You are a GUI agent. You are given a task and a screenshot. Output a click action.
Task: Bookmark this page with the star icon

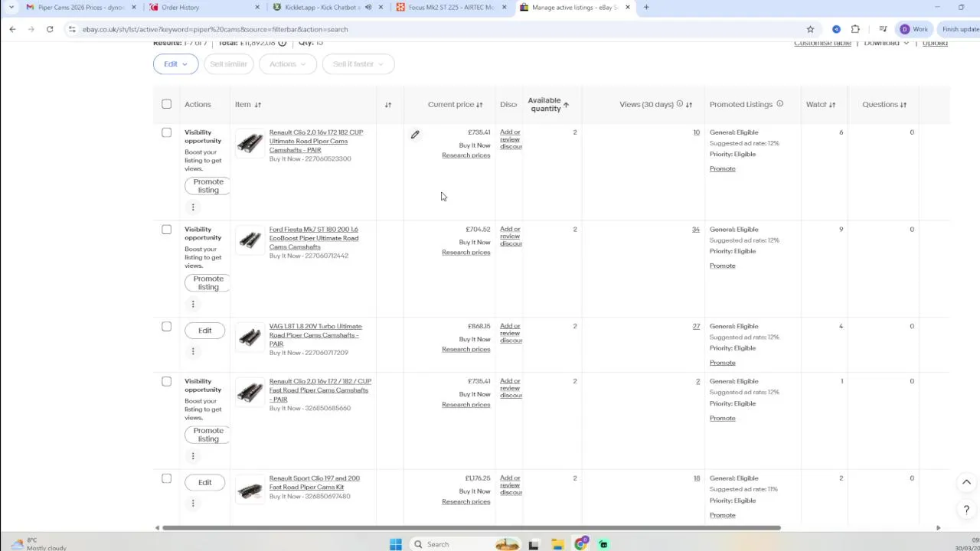click(810, 29)
